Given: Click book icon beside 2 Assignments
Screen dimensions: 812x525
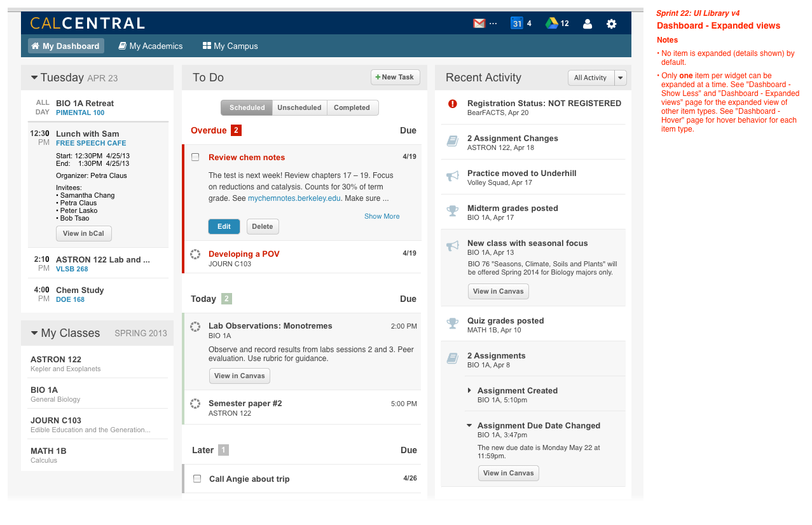Looking at the screenshot, I should (453, 359).
